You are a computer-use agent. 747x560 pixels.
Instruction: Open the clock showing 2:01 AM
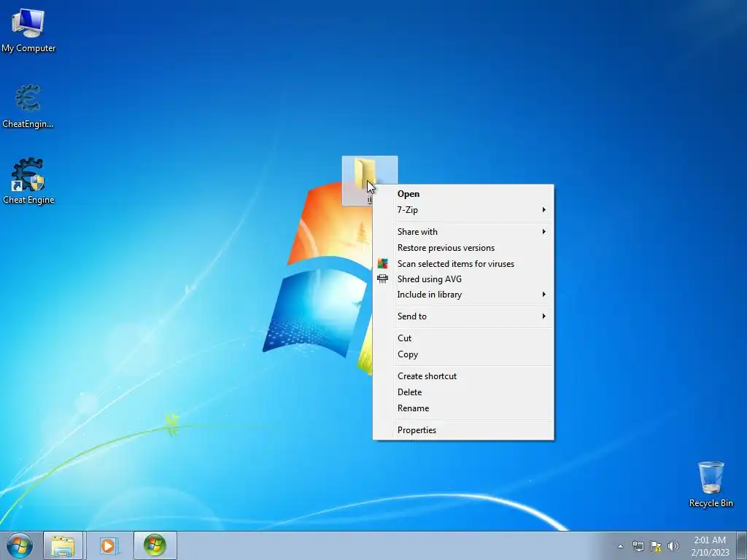pos(710,545)
